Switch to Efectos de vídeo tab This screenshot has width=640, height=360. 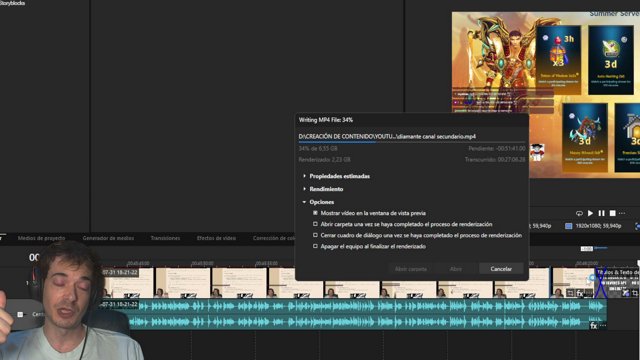point(216,238)
